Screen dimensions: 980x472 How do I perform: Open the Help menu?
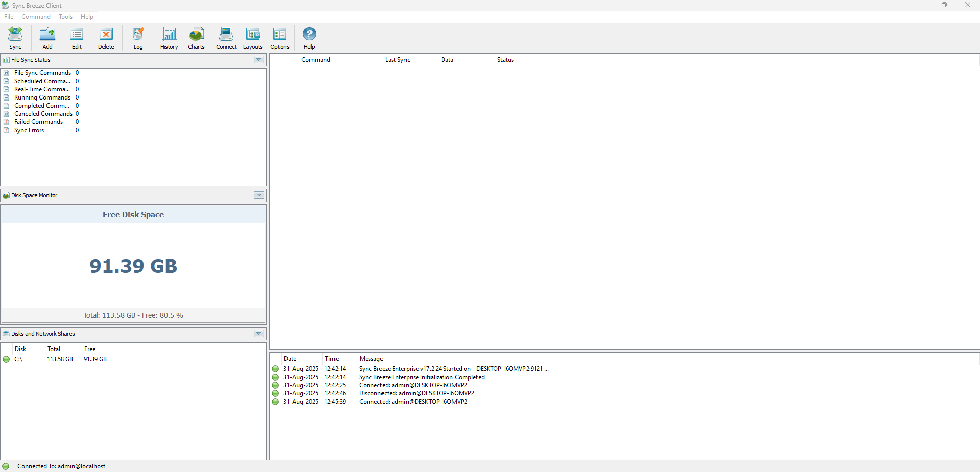(87, 17)
